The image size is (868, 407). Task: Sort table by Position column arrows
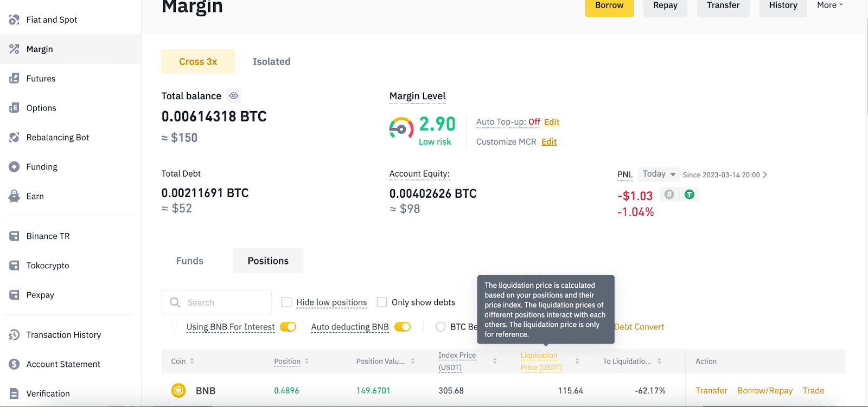pos(307,361)
